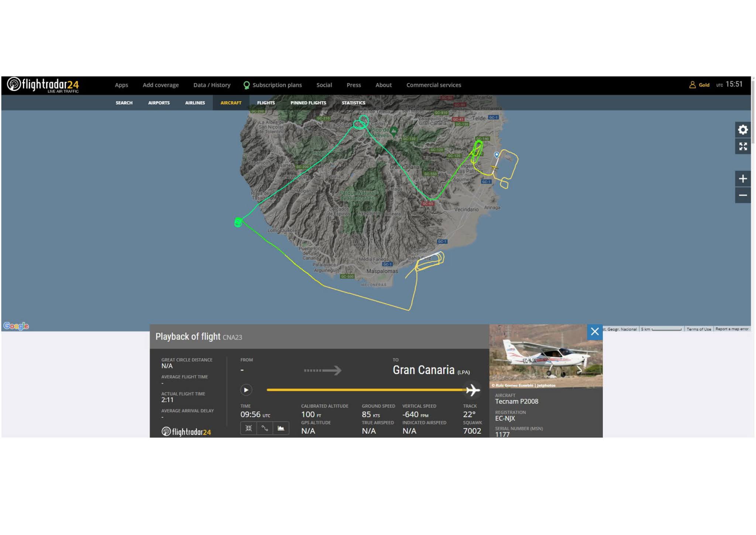Click the Google logo on map
Screen dimensions: 756x535
point(16,326)
